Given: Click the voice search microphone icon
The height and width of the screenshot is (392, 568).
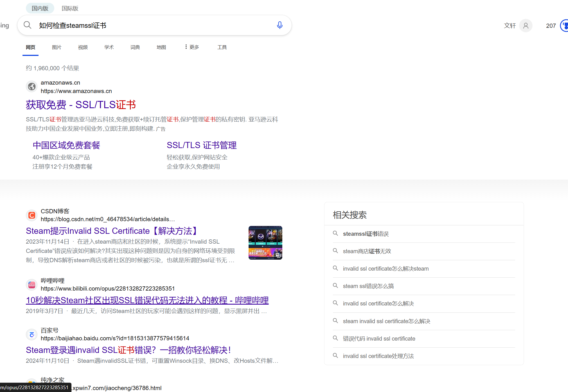Looking at the screenshot, I should tap(280, 25).
